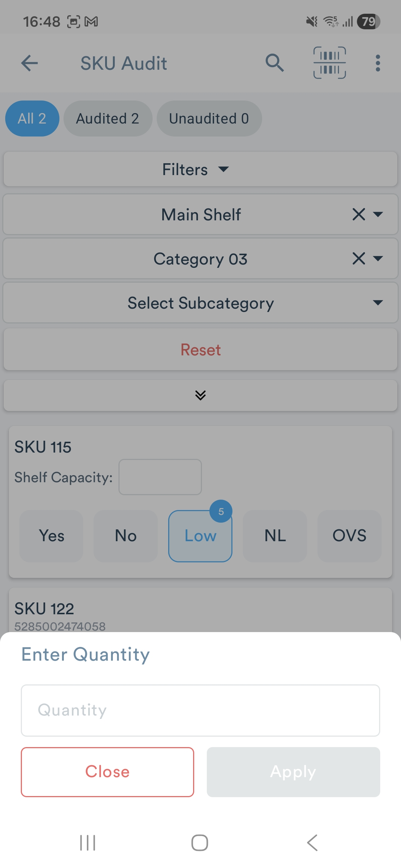Viewport: 401px width, 868px height.
Task: Switch to the Audited 2 tab
Action: [108, 119]
